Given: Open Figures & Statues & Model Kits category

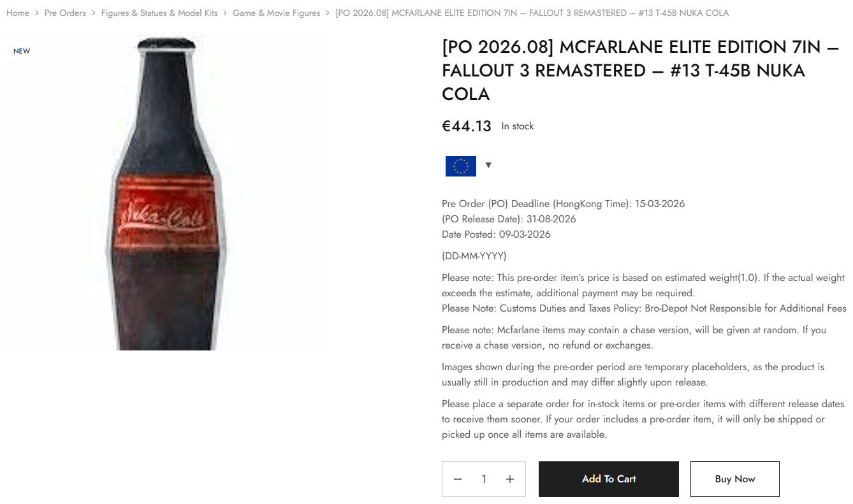Looking at the screenshot, I should 159,13.
